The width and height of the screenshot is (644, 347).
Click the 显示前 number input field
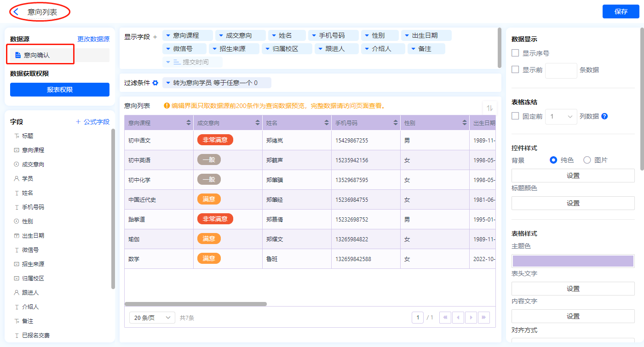pos(560,70)
